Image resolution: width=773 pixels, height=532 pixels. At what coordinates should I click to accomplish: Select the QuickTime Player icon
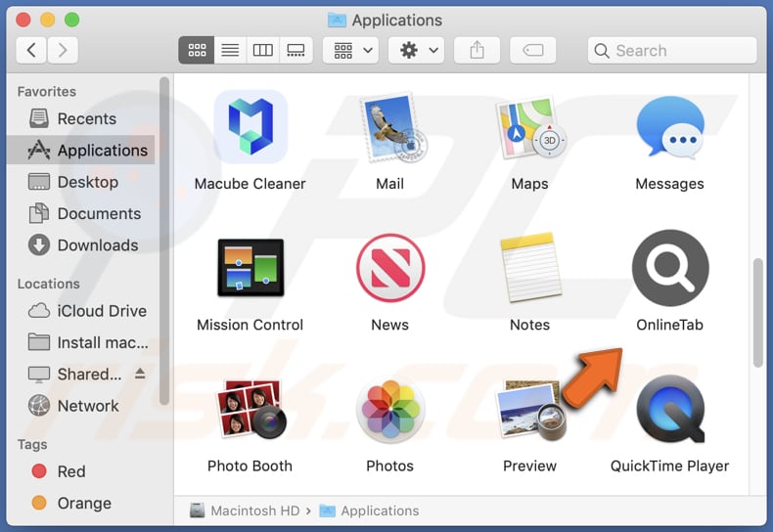(670, 409)
